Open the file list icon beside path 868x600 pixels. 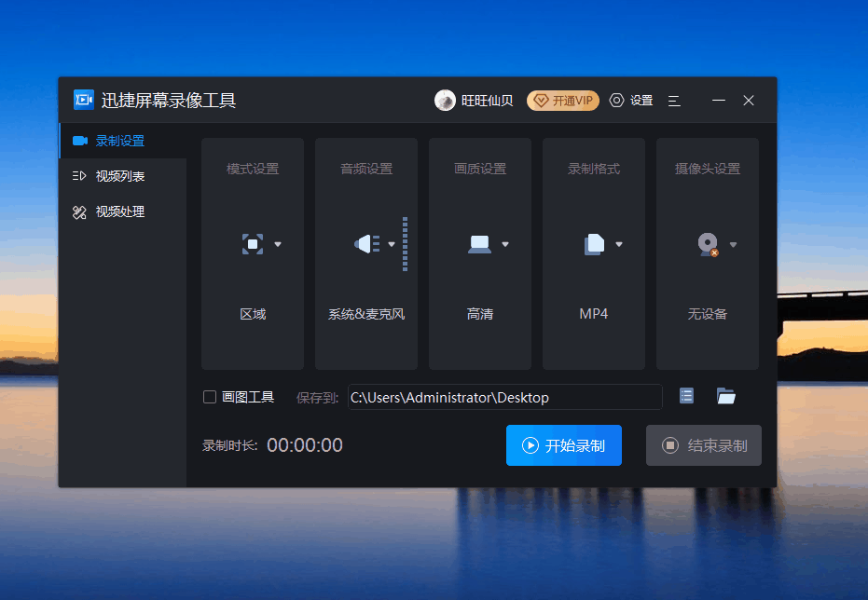[686, 396]
